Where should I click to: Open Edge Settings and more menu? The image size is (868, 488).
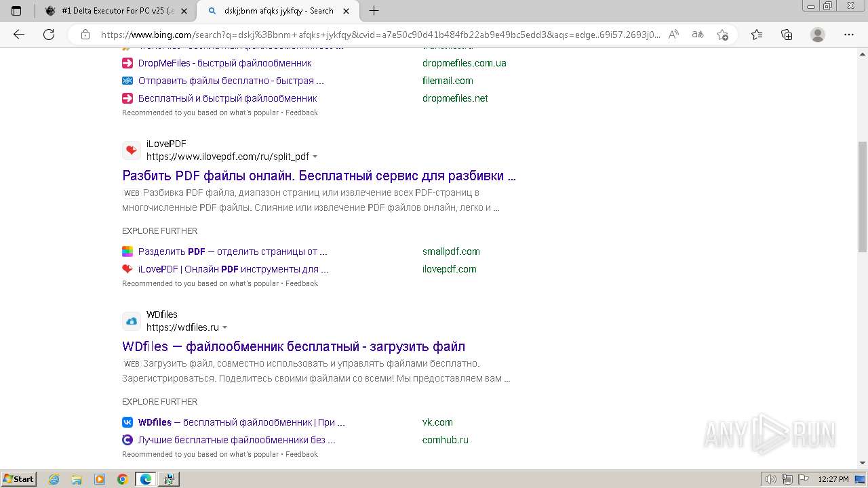849,35
